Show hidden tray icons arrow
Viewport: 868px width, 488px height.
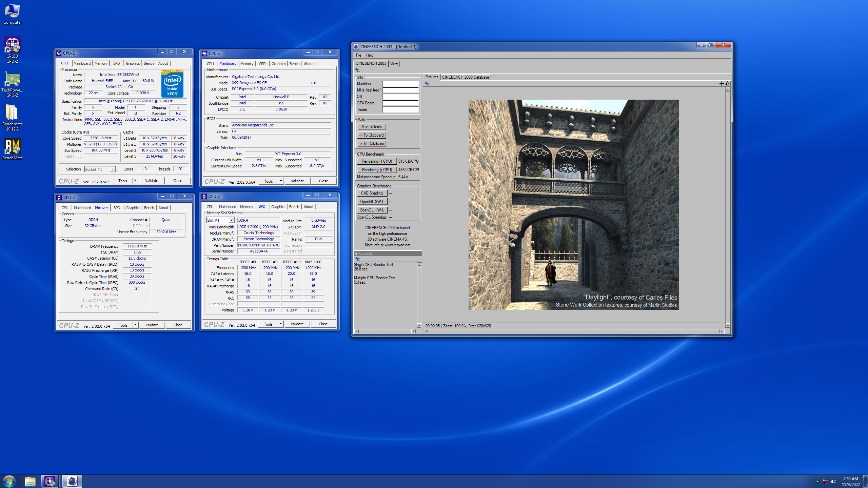817,482
